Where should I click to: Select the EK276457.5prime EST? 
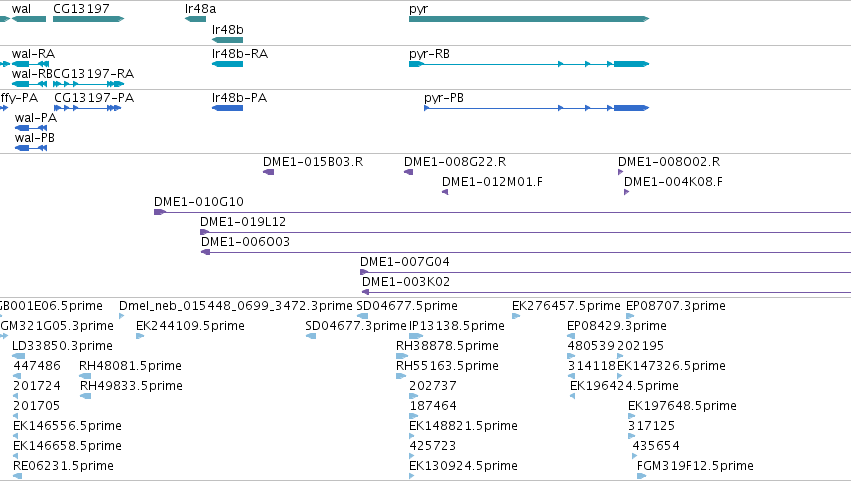[516, 316]
